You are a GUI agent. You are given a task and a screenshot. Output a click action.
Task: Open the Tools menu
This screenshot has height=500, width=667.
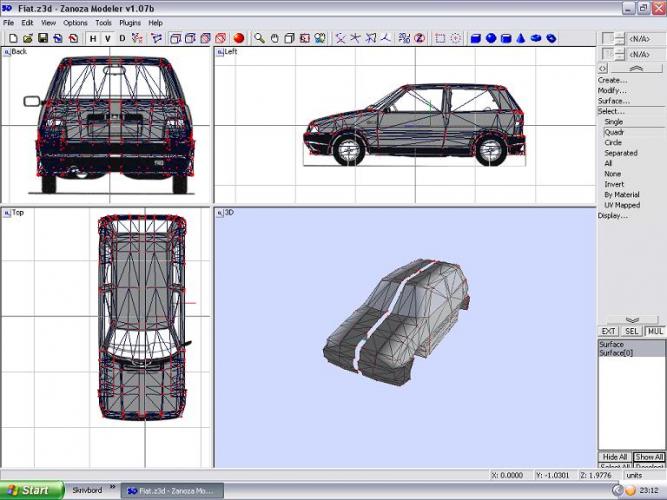[103, 22]
